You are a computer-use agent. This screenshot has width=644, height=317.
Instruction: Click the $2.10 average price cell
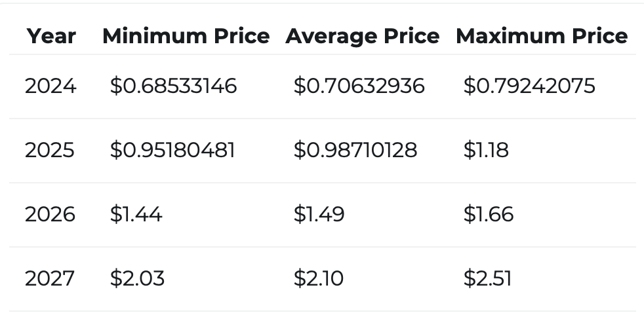[x=318, y=278]
